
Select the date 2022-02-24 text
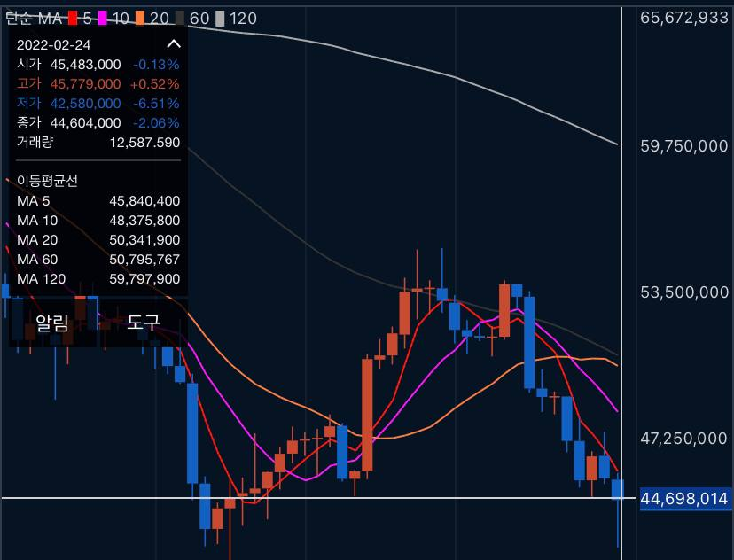[x=53, y=45]
